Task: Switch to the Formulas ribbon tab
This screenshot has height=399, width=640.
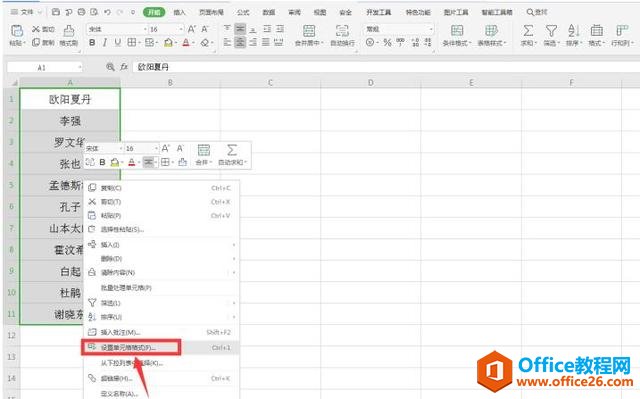Action: click(x=243, y=12)
